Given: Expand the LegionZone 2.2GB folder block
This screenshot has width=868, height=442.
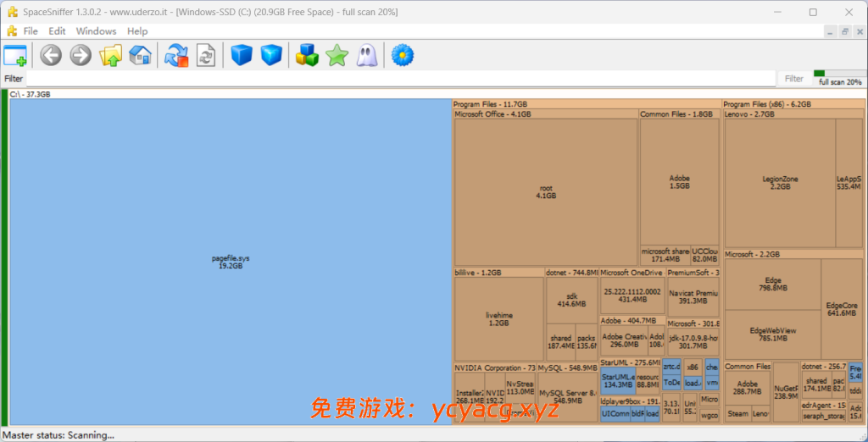Looking at the screenshot, I should point(780,182).
